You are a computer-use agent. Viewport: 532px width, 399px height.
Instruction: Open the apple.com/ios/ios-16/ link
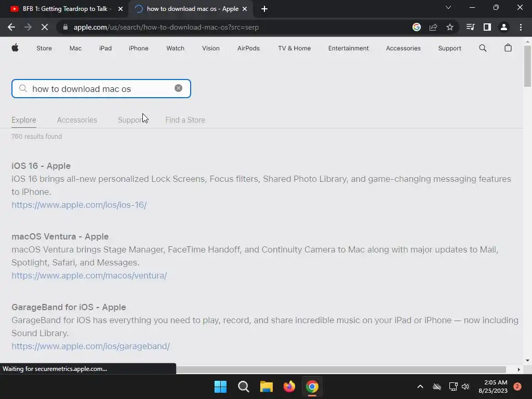79,205
